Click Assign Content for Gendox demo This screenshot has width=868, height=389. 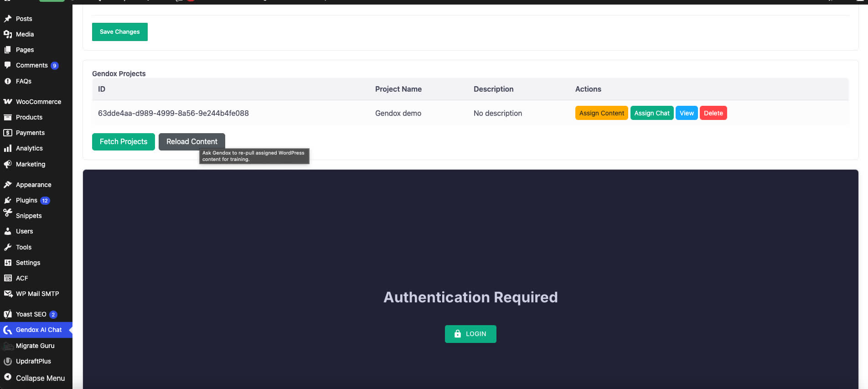[x=602, y=113]
